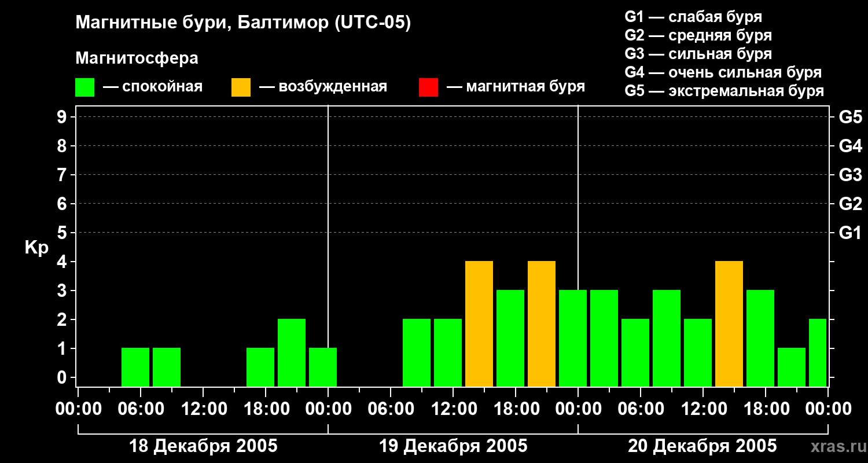The width and height of the screenshot is (868, 463).
Task: Click the '18:00' time label for 20 December
Action: tap(766, 409)
